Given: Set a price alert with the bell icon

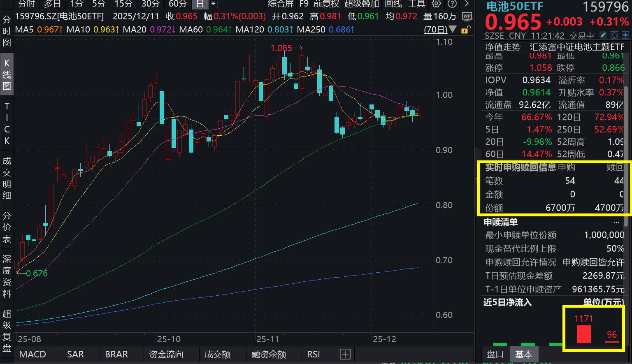Looking at the screenshot, I should (x=614, y=35).
